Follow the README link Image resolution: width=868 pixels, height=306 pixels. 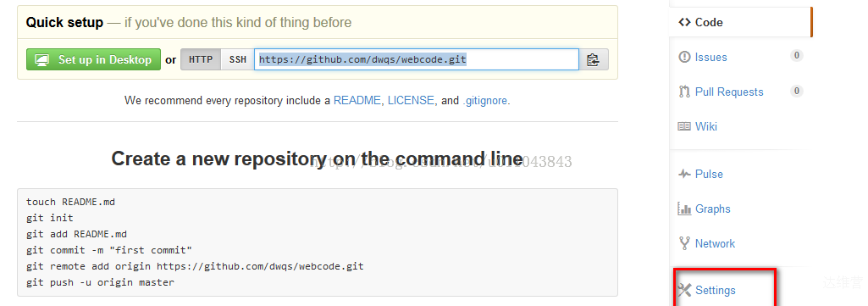[x=357, y=101]
